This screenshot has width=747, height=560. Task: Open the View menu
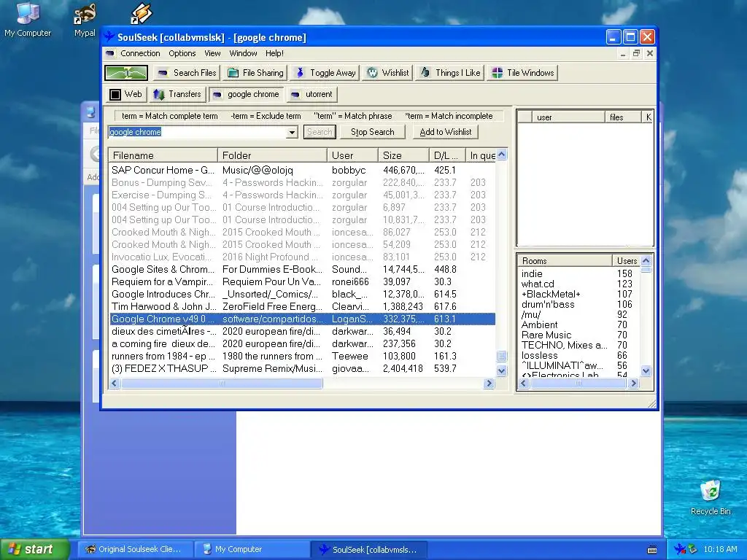tap(212, 53)
